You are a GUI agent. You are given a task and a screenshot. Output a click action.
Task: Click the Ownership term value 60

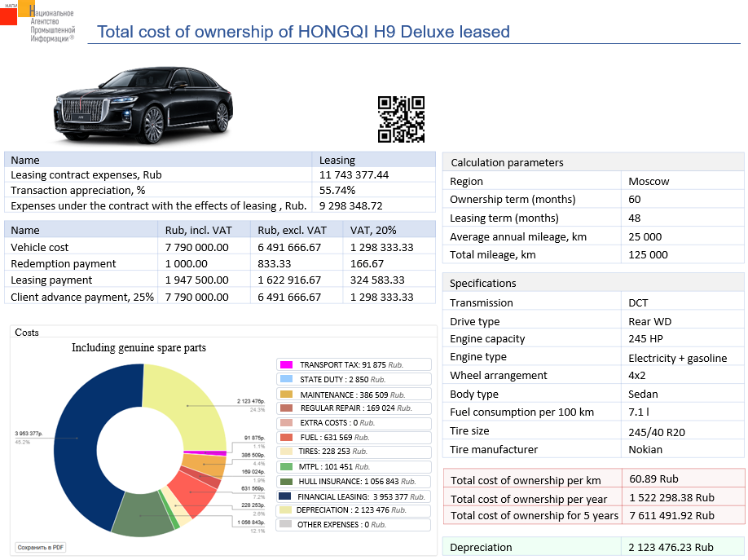point(635,199)
